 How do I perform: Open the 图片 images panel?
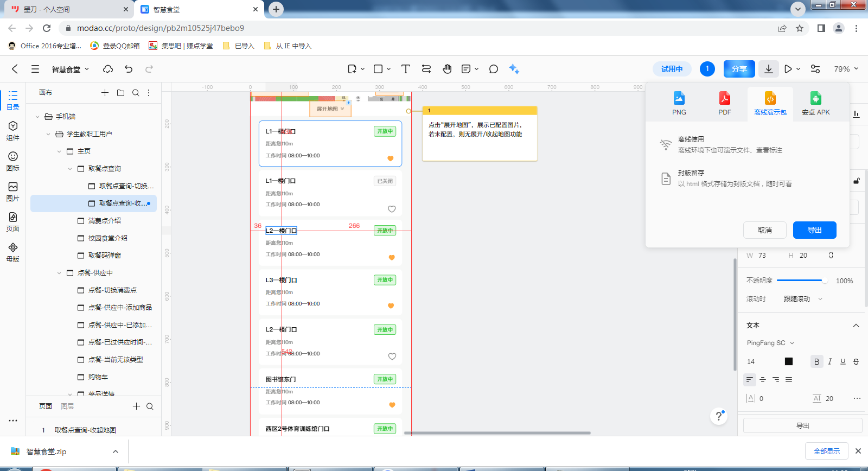tap(13, 192)
